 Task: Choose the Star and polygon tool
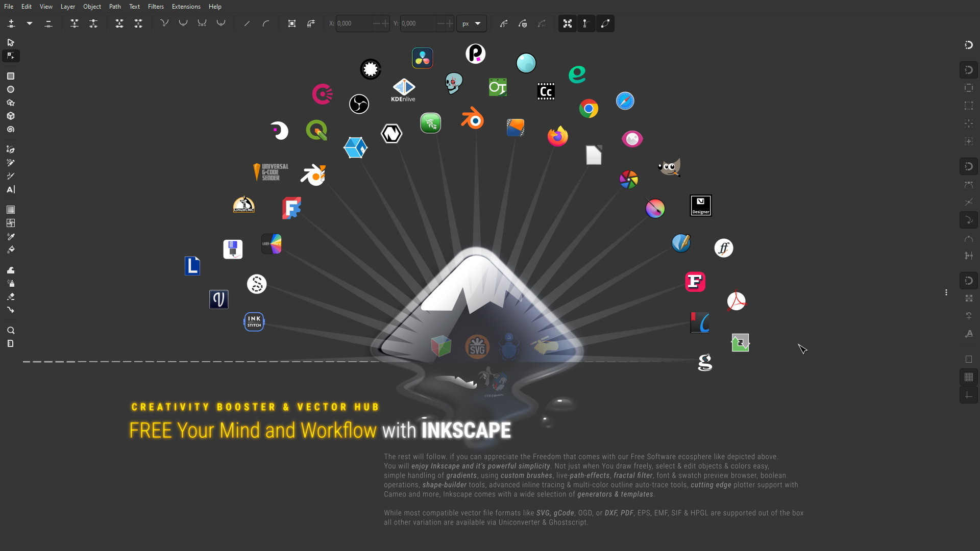pos(11,103)
